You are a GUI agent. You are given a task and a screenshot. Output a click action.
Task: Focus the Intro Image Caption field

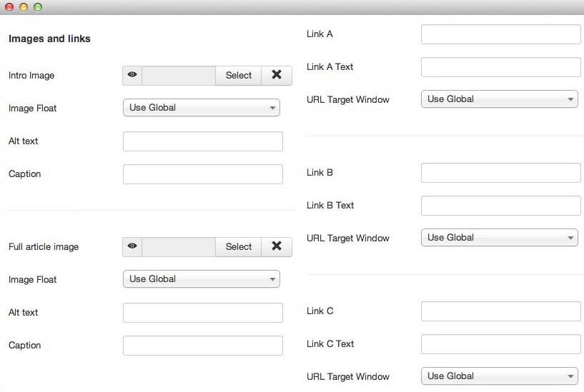tap(203, 174)
